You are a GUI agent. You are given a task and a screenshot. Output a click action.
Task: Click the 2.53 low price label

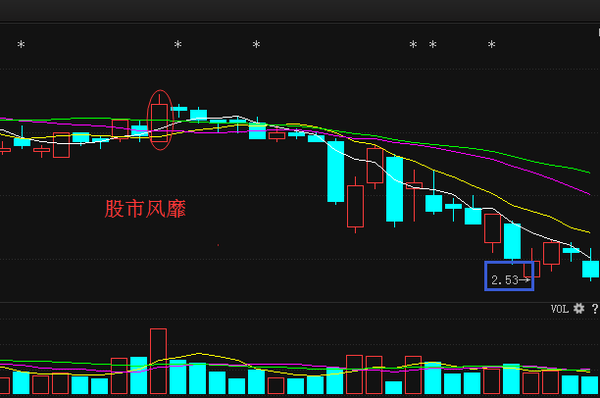(x=505, y=280)
